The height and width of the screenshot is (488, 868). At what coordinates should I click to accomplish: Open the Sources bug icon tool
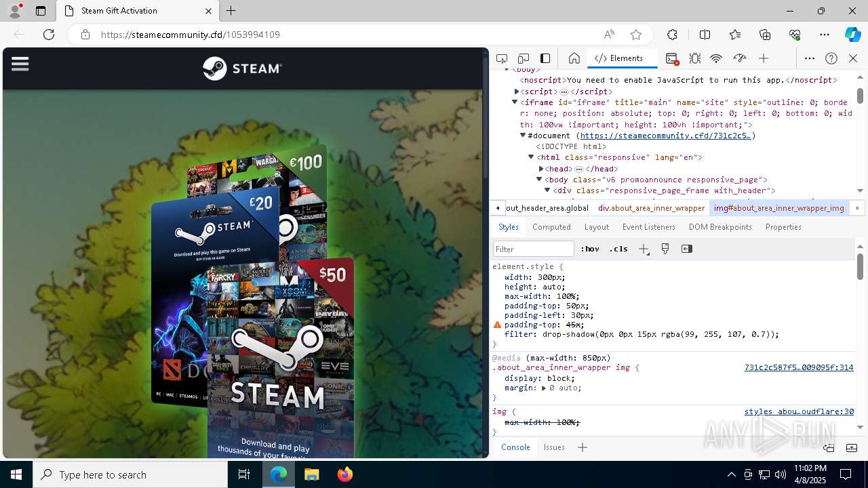[694, 58]
